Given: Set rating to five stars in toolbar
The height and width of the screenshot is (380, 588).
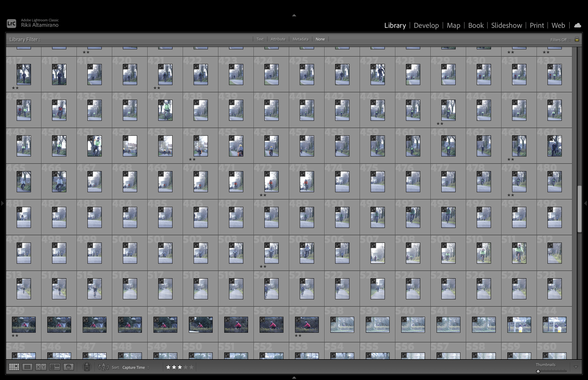Looking at the screenshot, I should click(x=191, y=367).
